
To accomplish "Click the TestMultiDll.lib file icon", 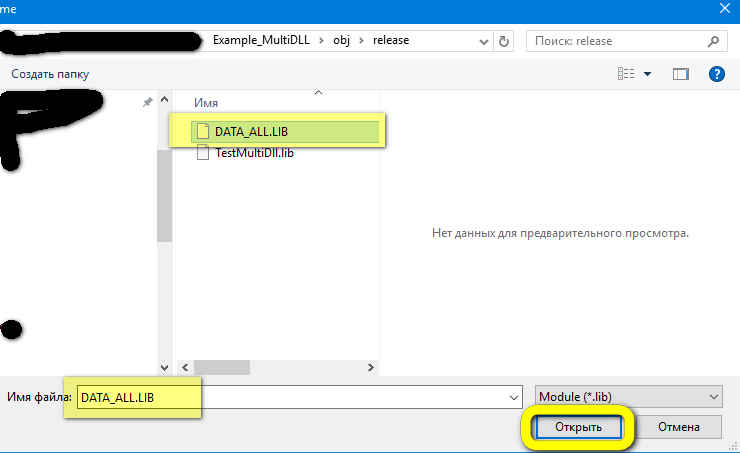I will click(x=203, y=153).
